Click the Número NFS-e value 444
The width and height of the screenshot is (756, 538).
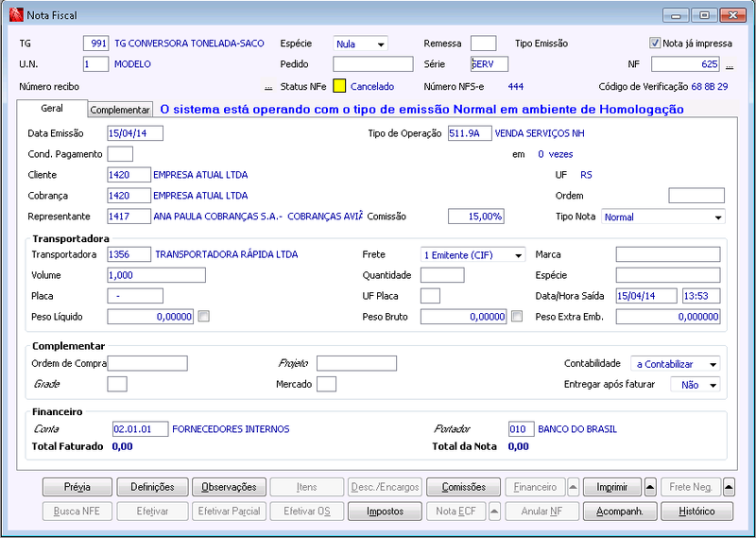(516, 87)
